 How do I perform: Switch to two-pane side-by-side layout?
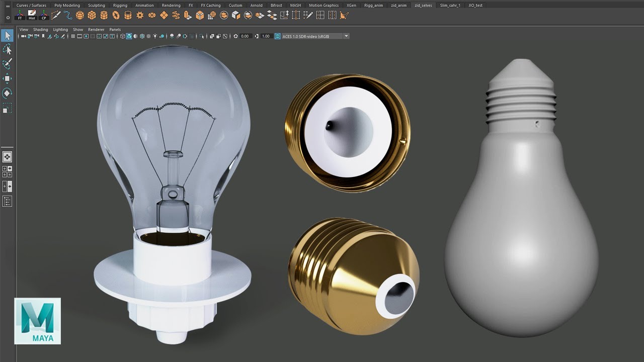(x=7, y=187)
